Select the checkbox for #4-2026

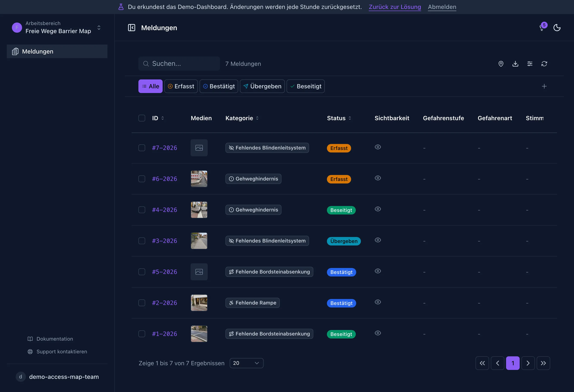coord(142,210)
